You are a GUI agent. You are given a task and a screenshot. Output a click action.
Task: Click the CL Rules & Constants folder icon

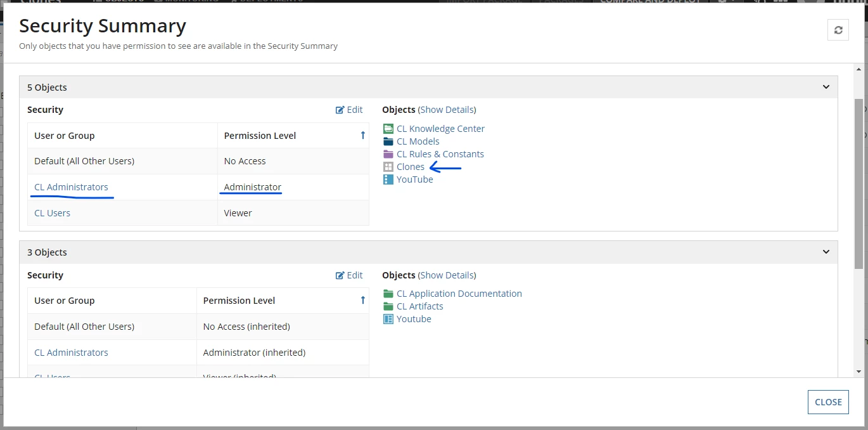388,154
